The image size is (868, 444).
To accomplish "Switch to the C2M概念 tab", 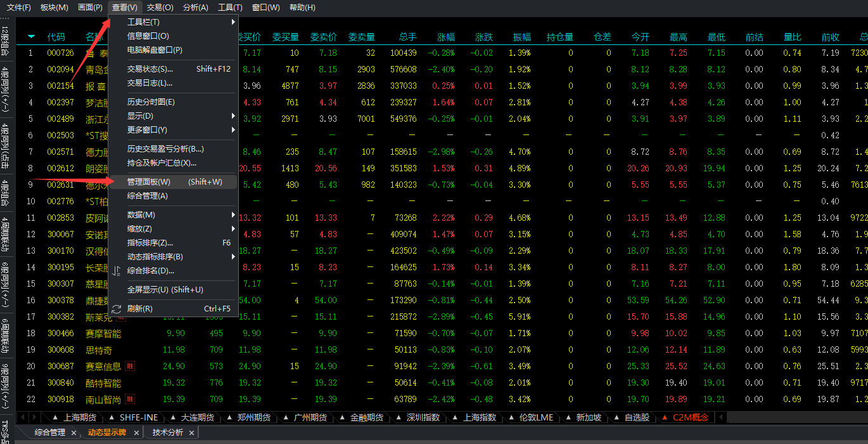I will click(690, 417).
